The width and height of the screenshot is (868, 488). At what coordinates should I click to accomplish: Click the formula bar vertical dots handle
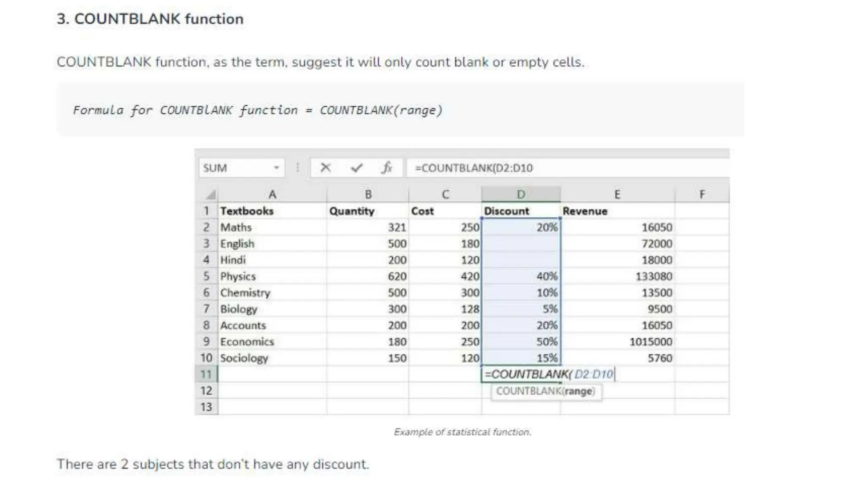pos(298,168)
